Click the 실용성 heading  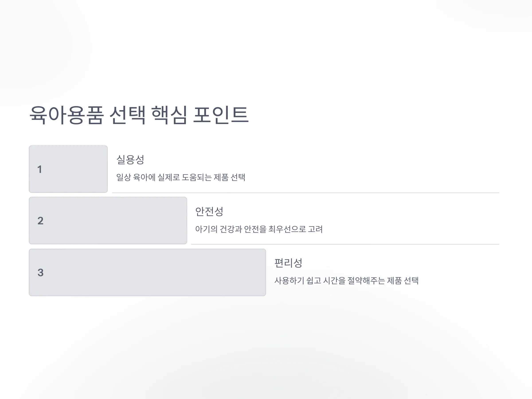130,159
